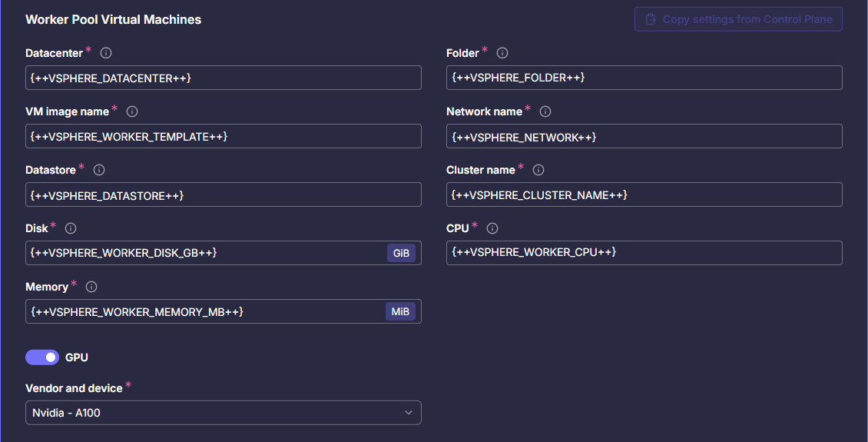Screen dimensions: 868x442
Task: Click the info icon next to Datacenter
Action: coord(106,53)
